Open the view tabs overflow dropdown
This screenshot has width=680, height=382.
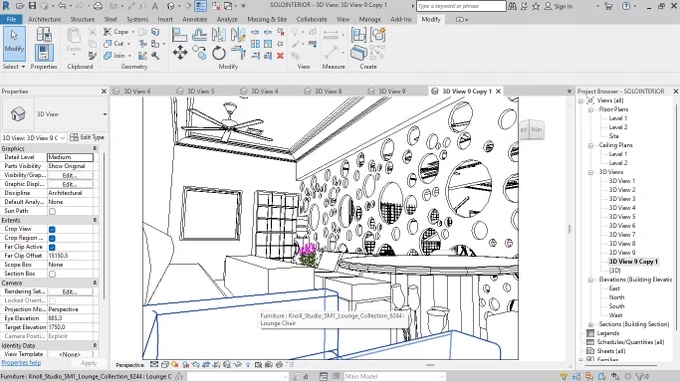[x=569, y=91]
